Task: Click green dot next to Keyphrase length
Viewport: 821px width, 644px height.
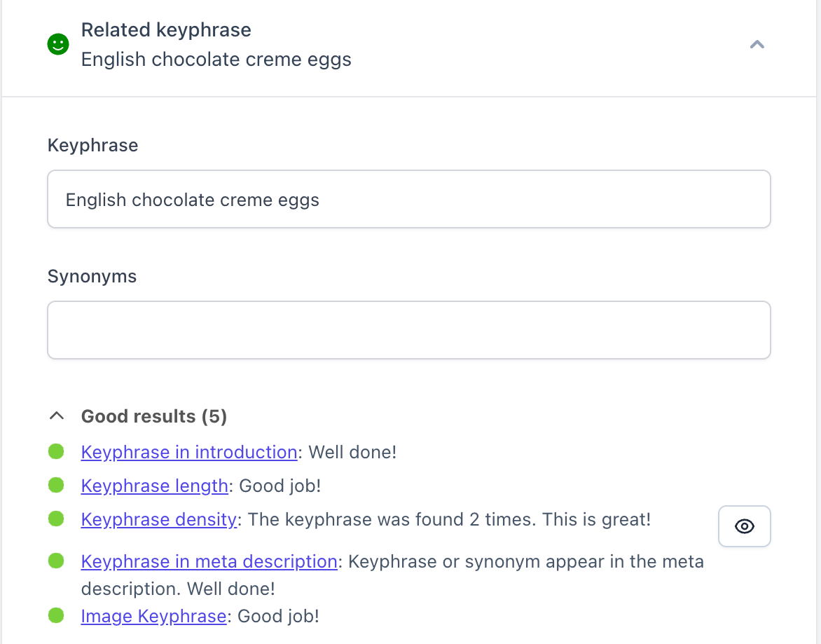Action: (56, 485)
